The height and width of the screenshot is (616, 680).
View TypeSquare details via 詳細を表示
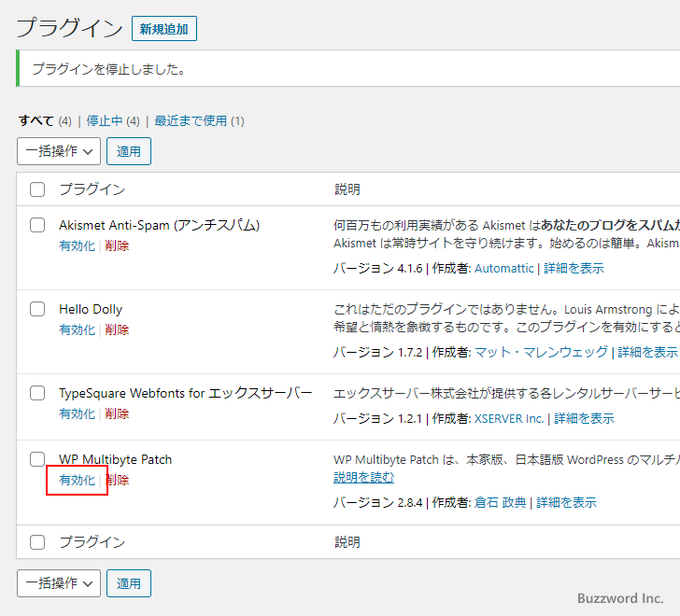pyautogui.click(x=584, y=419)
